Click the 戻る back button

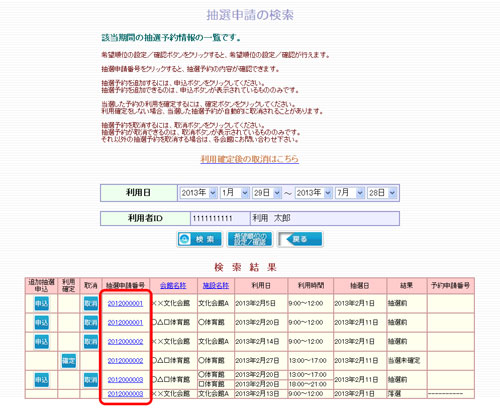tap(300, 239)
